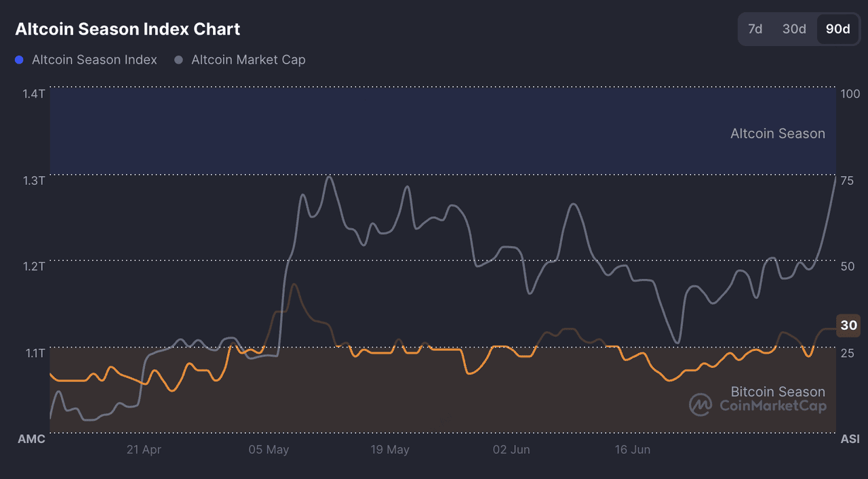Switch to the 30d time range

click(794, 29)
